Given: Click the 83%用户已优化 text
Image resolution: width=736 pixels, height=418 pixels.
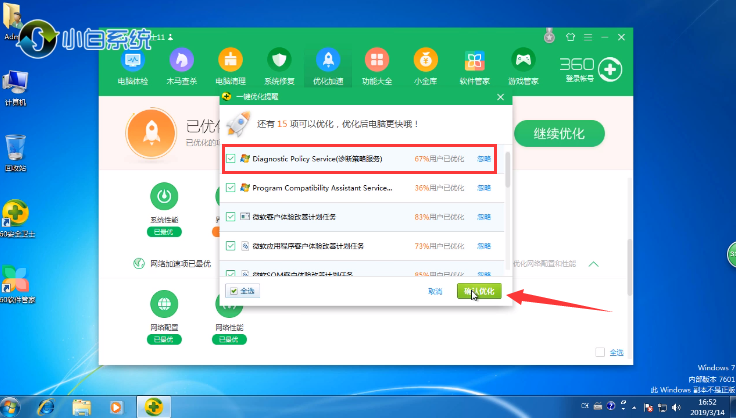Looking at the screenshot, I should 439,217.
